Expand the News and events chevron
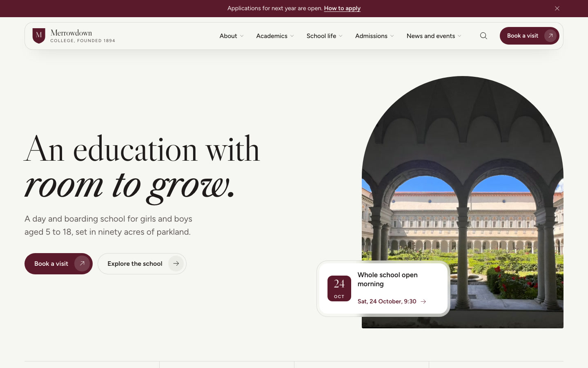Screen dimensions: 588x368 [x=459, y=36]
